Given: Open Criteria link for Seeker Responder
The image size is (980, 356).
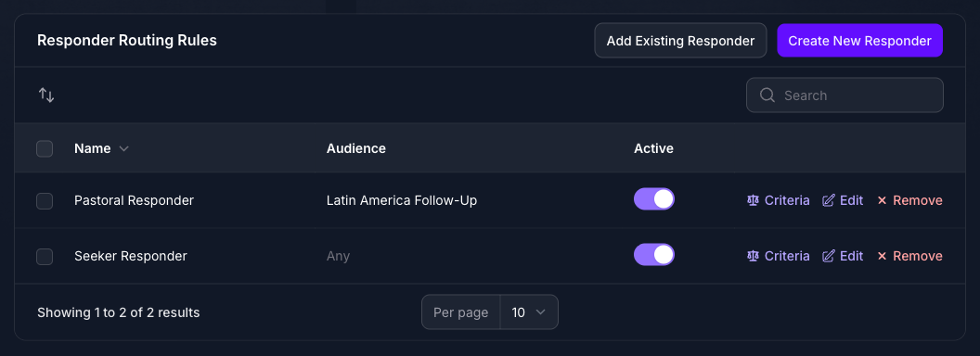Looking at the screenshot, I should pyautogui.click(x=778, y=256).
